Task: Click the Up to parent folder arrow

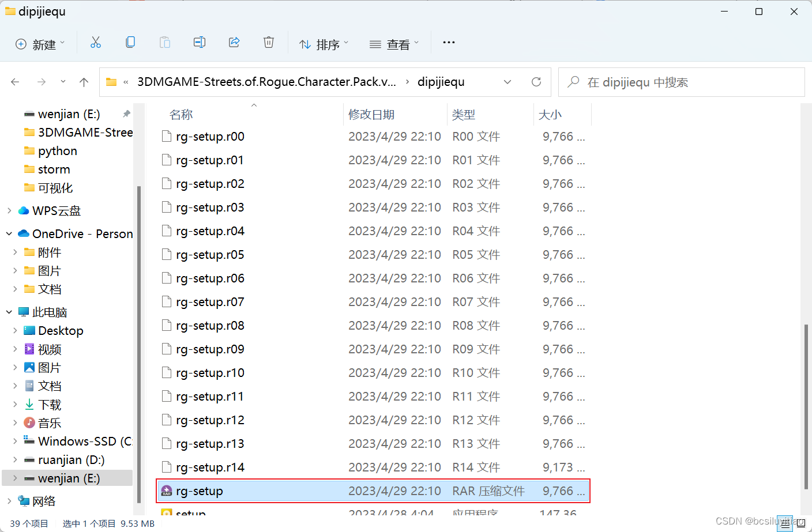Action: tap(84, 82)
